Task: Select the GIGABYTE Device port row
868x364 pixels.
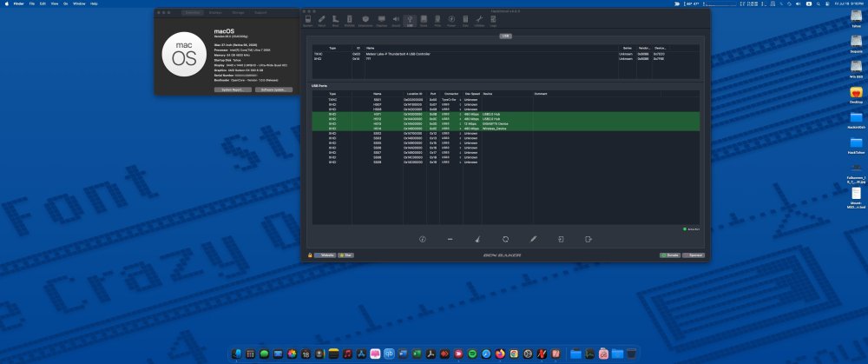Action: (505, 123)
